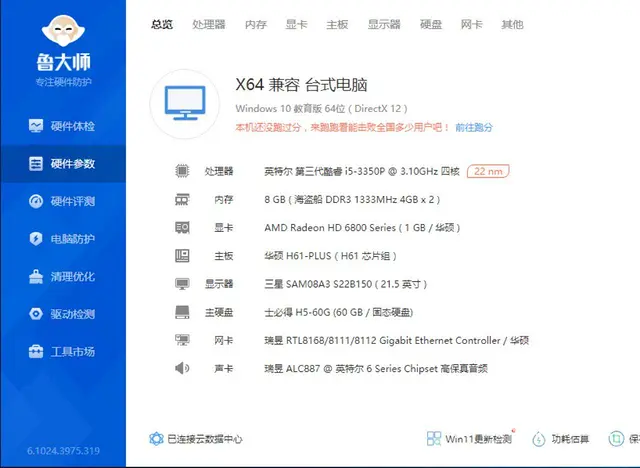Viewport: 640px width, 468px height.
Task: Click the sound card speaker icon
Action: point(182,368)
